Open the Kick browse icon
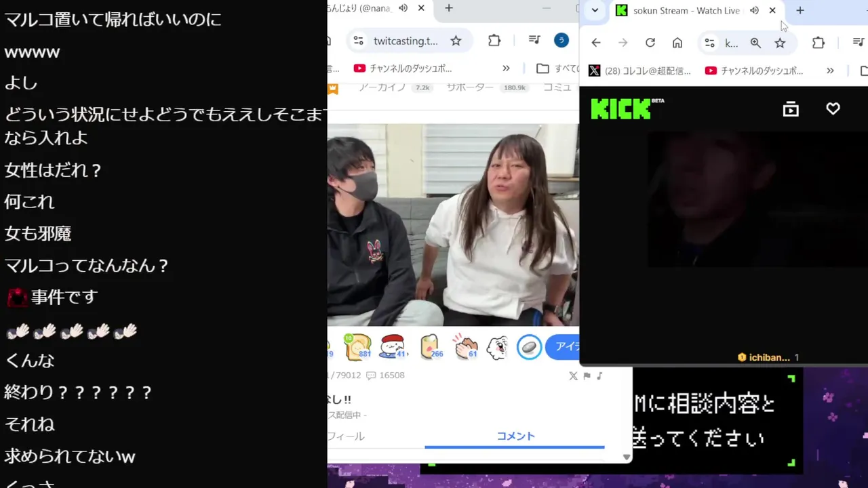Viewport: 868px width, 488px height. (791, 109)
